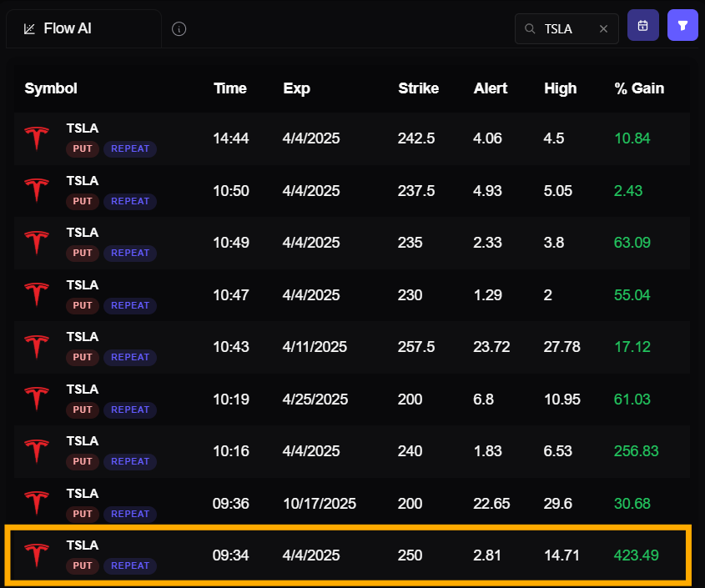Select the Flow AI tab
Screen dimensions: 705x588
(x=83, y=28)
